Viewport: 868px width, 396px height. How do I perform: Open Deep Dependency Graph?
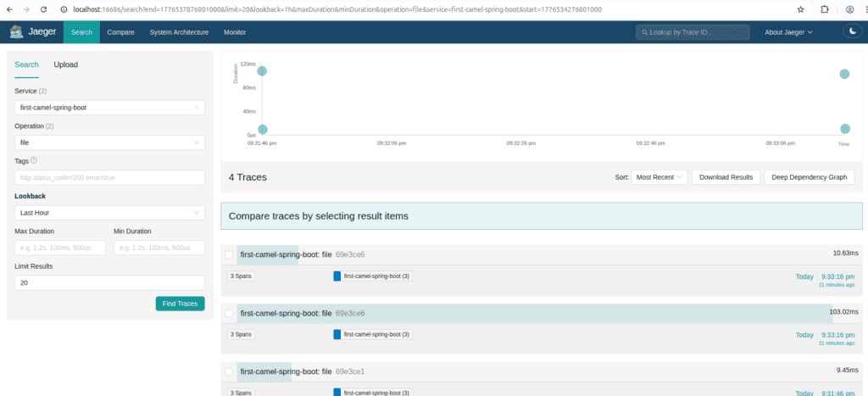tap(810, 177)
